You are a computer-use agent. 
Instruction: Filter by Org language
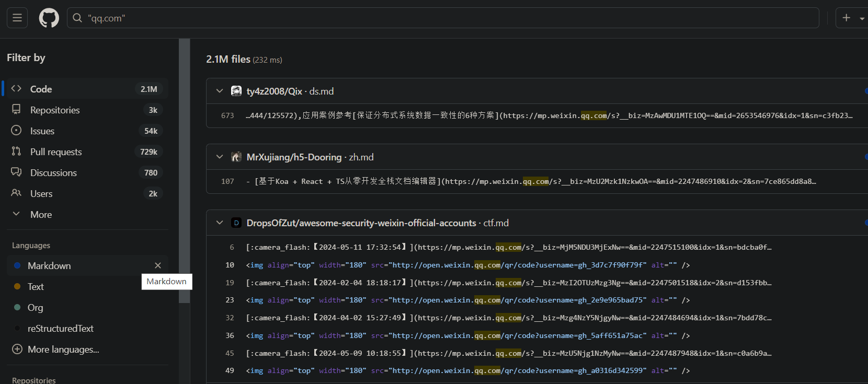(87, 307)
